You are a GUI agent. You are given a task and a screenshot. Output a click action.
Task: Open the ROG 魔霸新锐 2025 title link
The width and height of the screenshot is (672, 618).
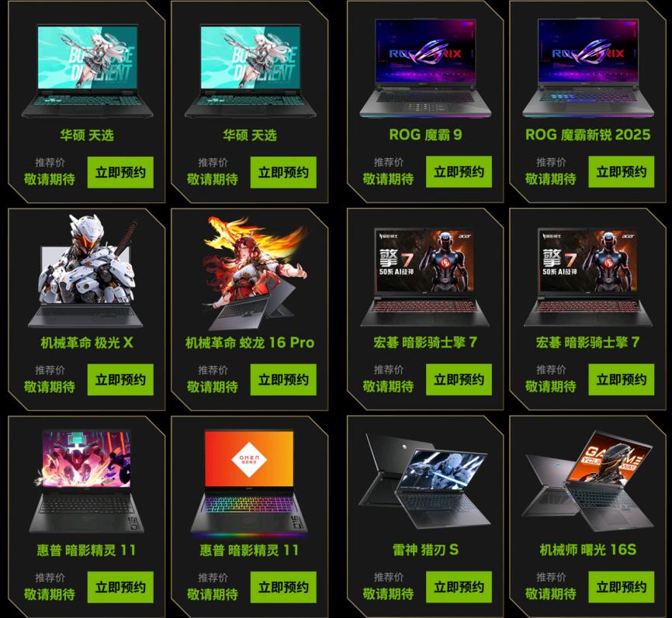588,134
